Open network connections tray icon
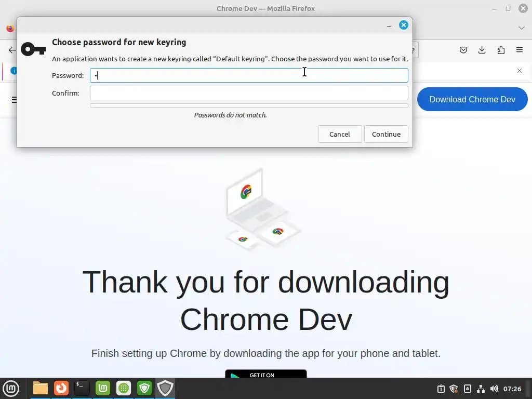This screenshot has height=399, width=532. click(x=481, y=389)
